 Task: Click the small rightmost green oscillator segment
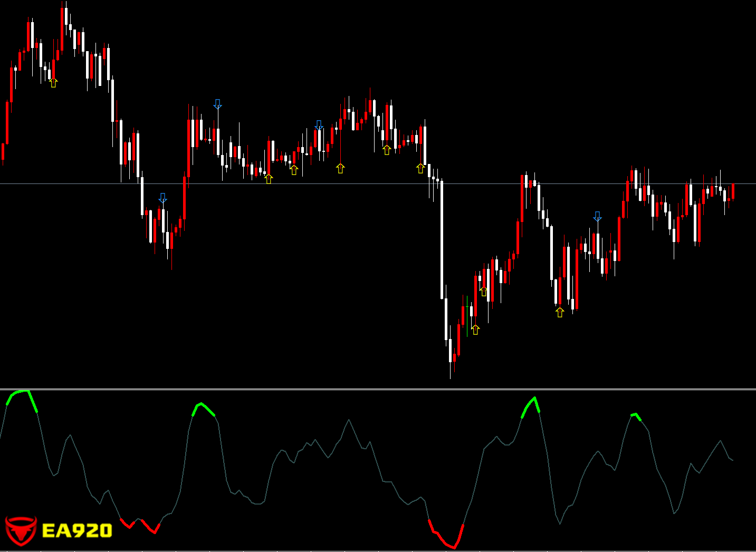tap(636, 416)
